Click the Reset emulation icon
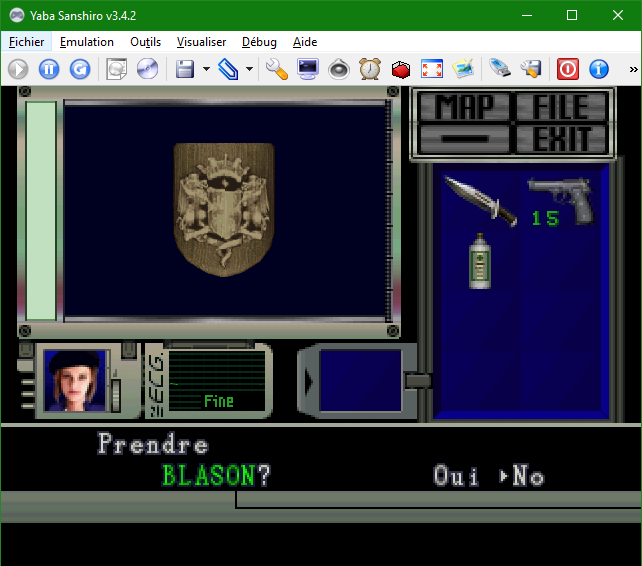The width and height of the screenshot is (642, 566). pos(80,69)
